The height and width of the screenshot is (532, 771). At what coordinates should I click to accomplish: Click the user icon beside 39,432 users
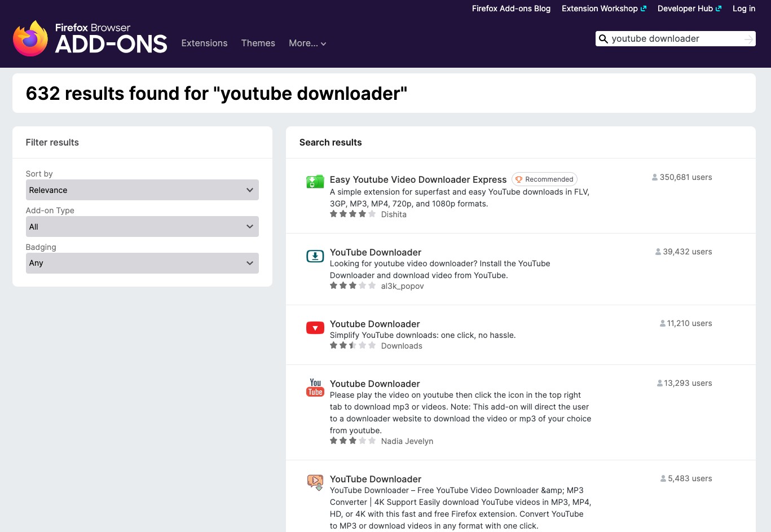point(658,252)
